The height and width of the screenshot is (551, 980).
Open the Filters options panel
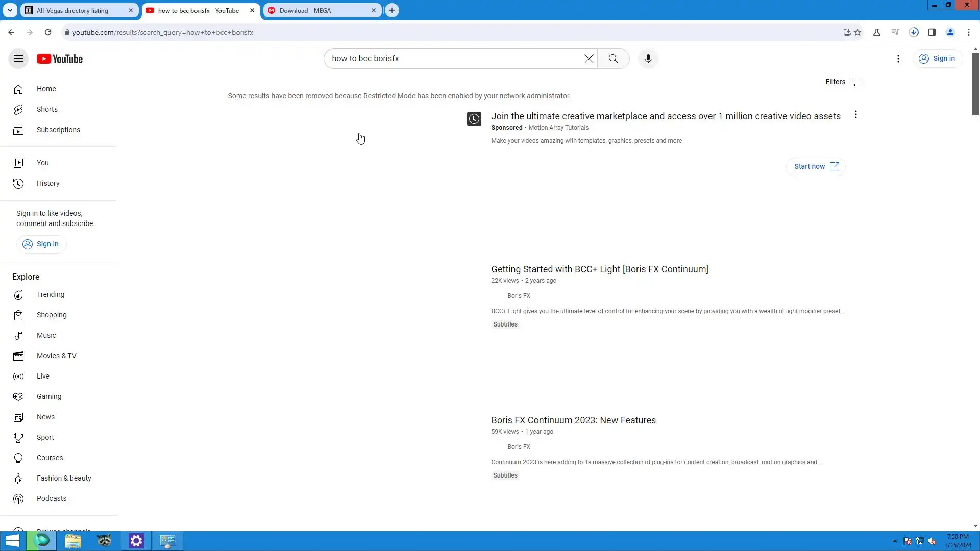842,82
